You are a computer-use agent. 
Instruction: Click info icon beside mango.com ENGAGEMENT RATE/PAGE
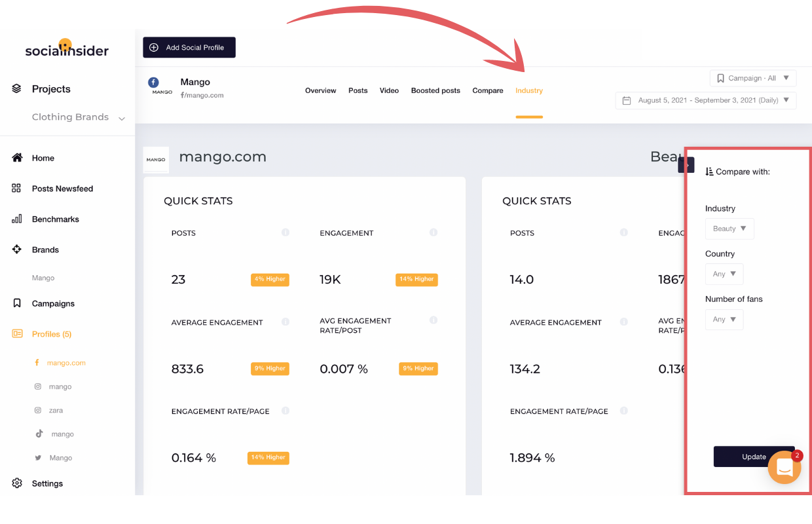click(x=286, y=411)
